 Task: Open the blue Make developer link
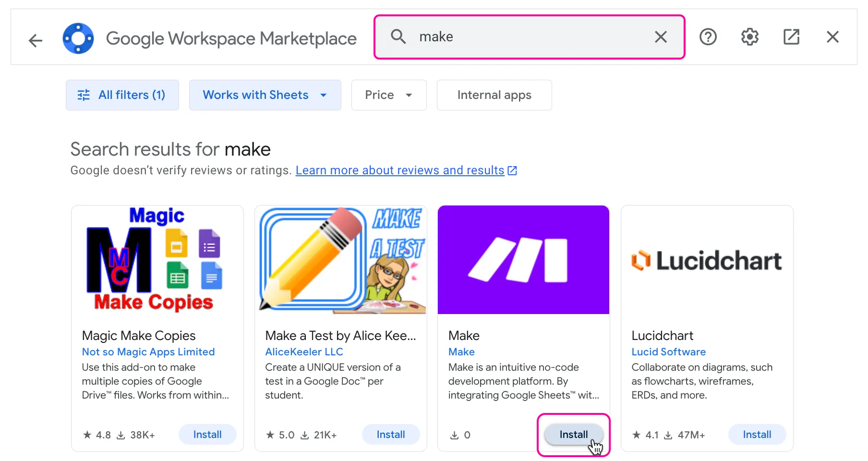461,352
